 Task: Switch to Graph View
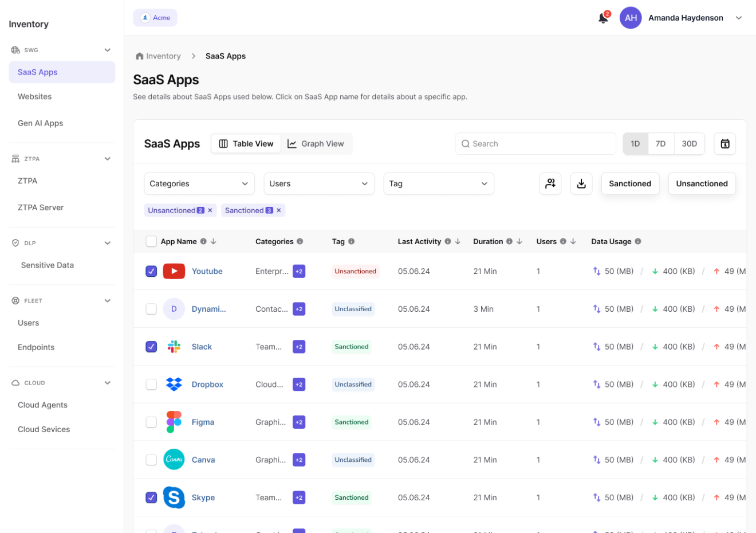(316, 143)
